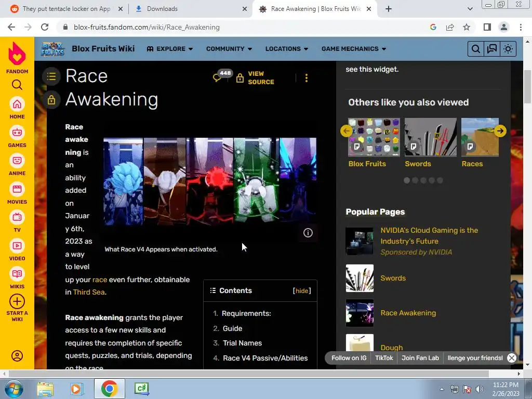Open the Chrome side panel icon
Viewport: 532px width, 399px height.
click(487, 27)
